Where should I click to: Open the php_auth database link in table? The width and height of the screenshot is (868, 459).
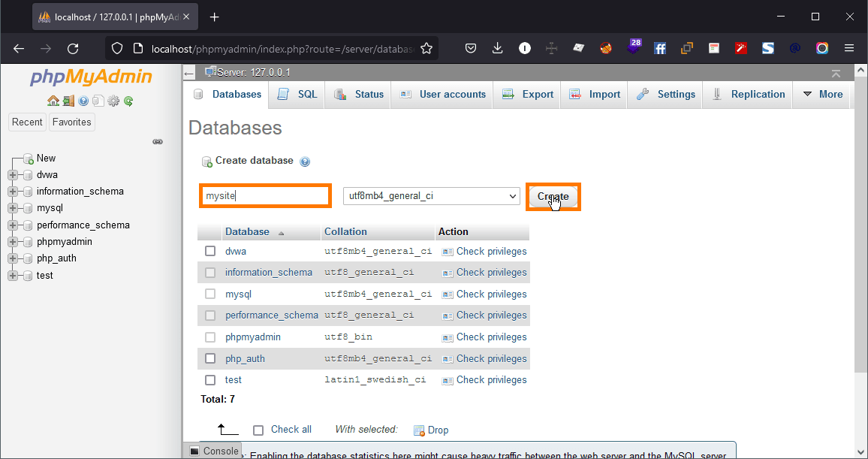[x=245, y=359]
